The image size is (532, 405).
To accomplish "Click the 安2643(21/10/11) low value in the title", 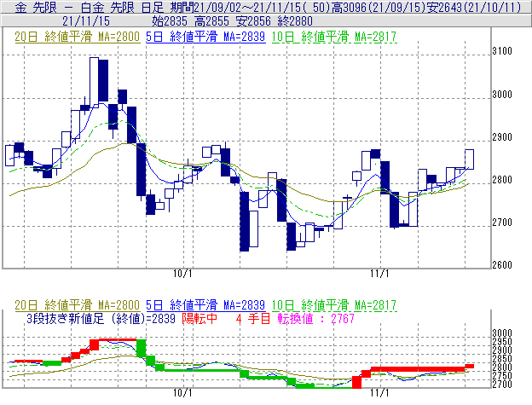I will [474, 7].
